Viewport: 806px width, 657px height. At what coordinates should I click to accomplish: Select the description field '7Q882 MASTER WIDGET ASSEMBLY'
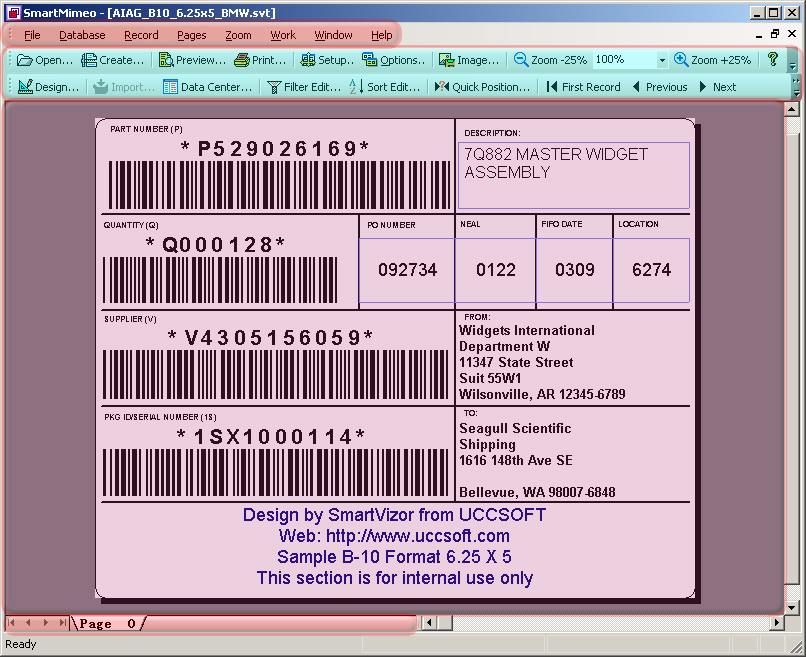pyautogui.click(x=574, y=175)
